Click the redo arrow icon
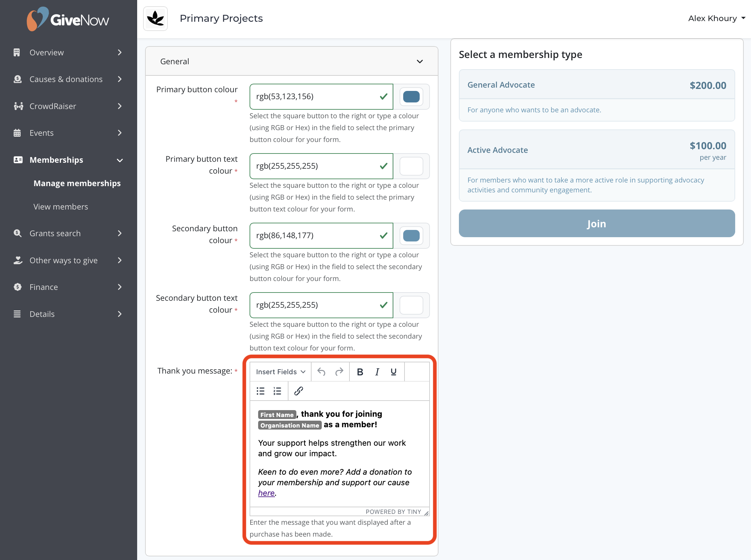The width and height of the screenshot is (751, 560). tap(339, 372)
